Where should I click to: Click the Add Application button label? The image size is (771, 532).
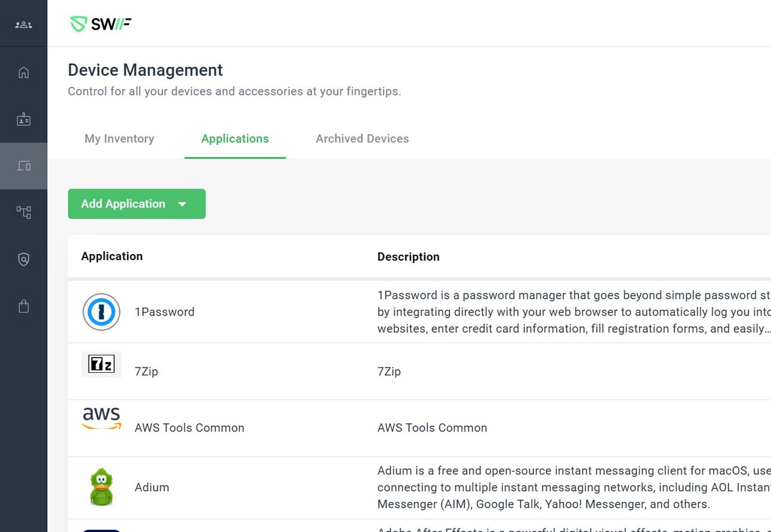[123, 204]
